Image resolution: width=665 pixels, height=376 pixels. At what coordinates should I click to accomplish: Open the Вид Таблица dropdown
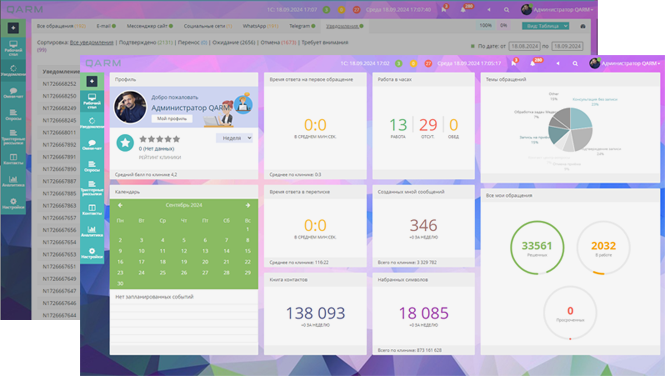[x=545, y=26]
